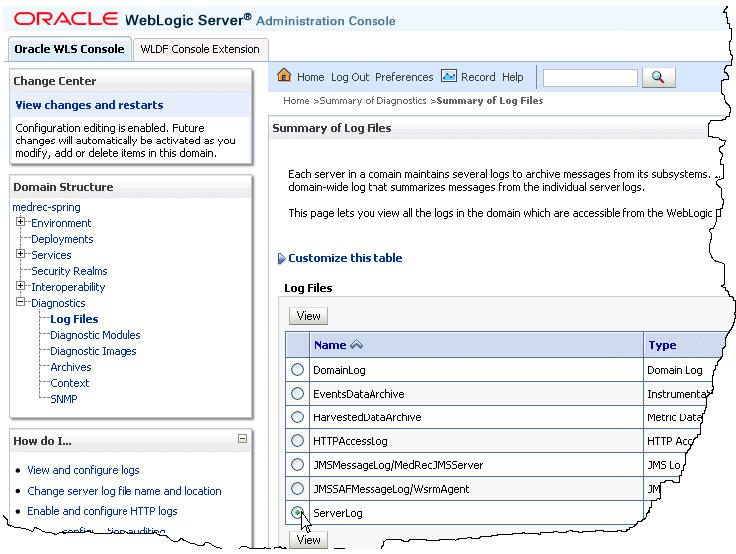Open Log Files tree item

tap(74, 319)
